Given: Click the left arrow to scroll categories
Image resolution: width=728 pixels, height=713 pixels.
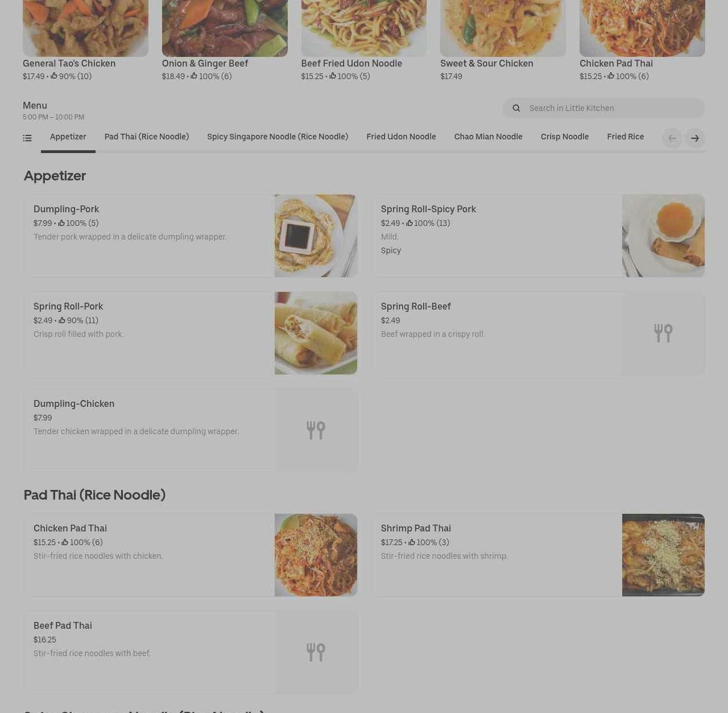Looking at the screenshot, I should [672, 138].
